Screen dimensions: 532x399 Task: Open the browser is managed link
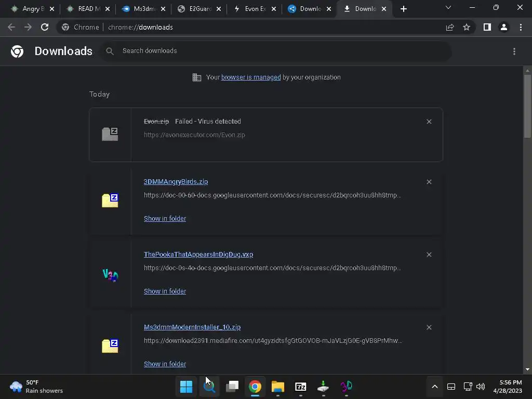point(251,77)
